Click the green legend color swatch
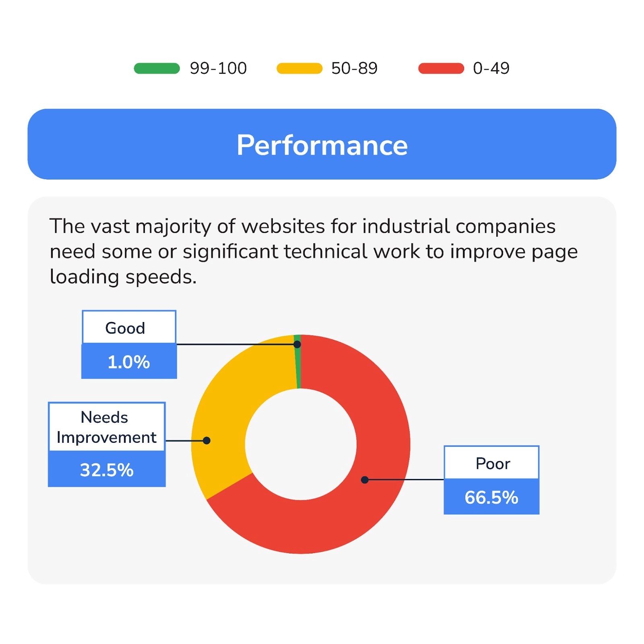 click(157, 68)
